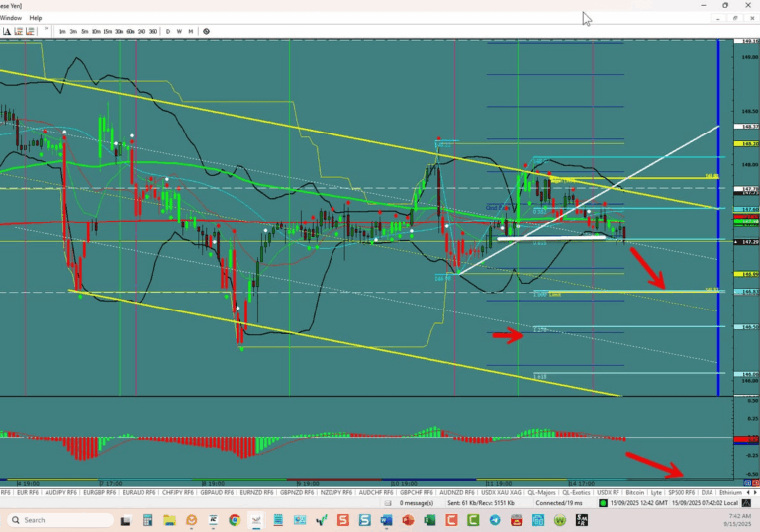Open the SP500 RF6 chart tab
The width and height of the screenshot is (760, 532).
coord(681,492)
